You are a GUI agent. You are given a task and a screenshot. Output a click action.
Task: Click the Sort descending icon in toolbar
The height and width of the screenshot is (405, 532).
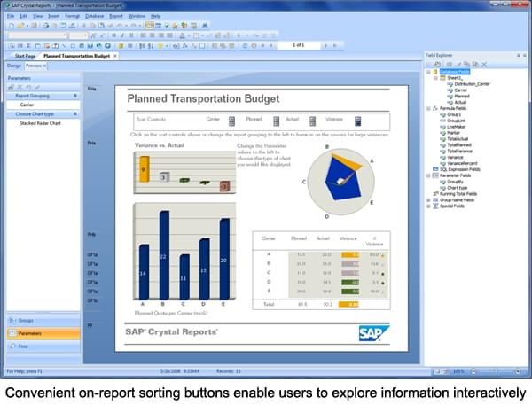click(x=151, y=46)
